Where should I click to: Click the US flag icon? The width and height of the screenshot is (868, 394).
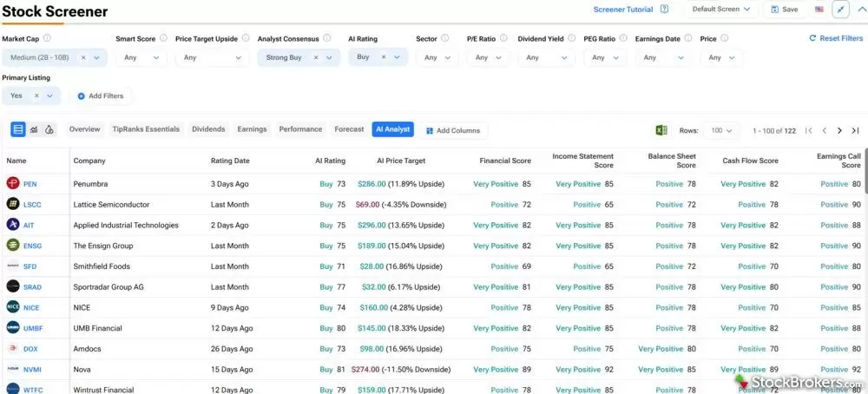tap(819, 10)
